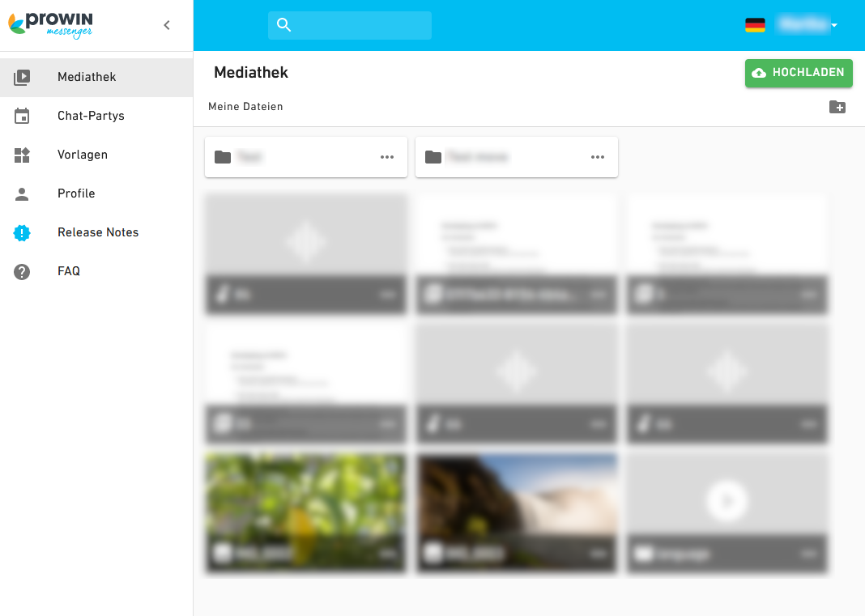Click the Profile person icon
The image size is (865, 616).
(21, 193)
